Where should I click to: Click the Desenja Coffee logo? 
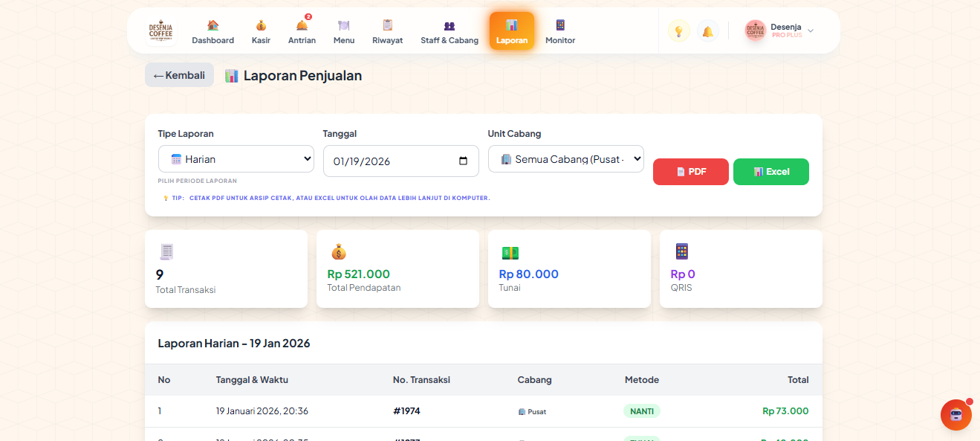160,31
